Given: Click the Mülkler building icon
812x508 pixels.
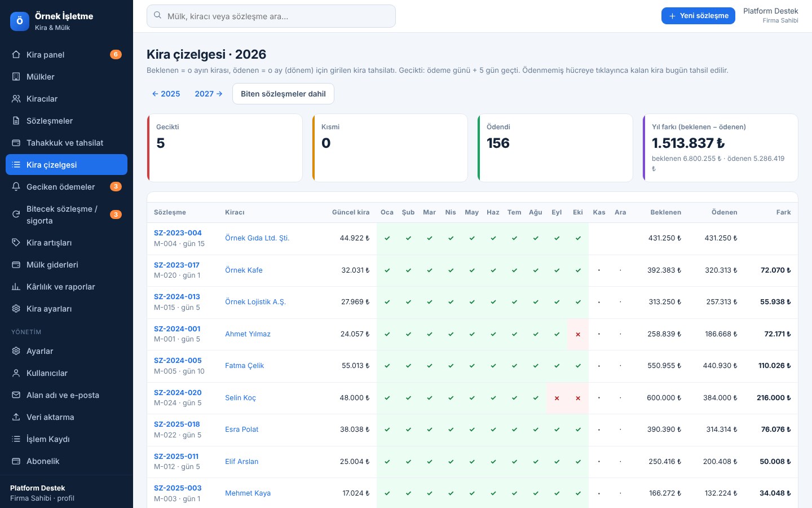Looking at the screenshot, I should [x=16, y=77].
